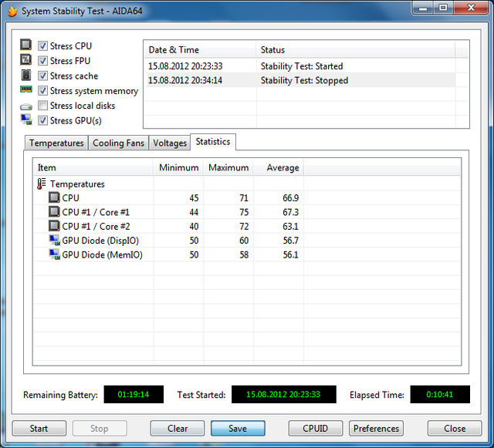Click the GPU Diode (DispIO) display icon
This screenshot has width=494, height=448.
(x=54, y=241)
